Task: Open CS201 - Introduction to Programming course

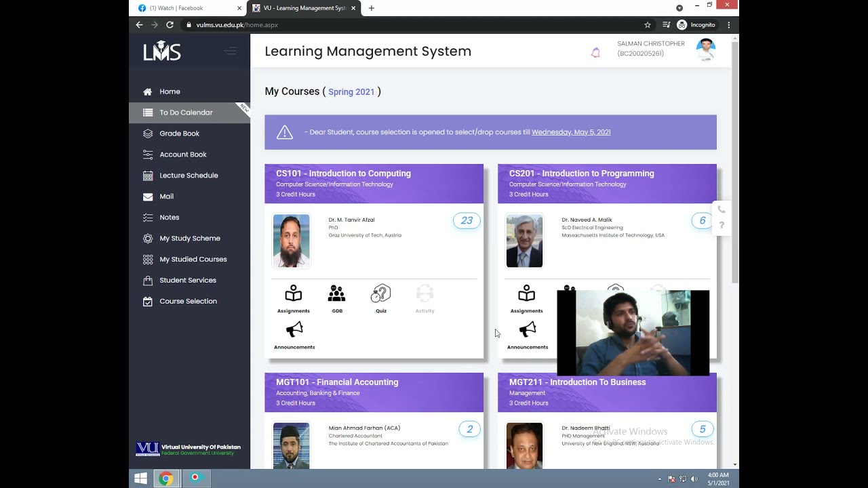Action: pos(581,174)
